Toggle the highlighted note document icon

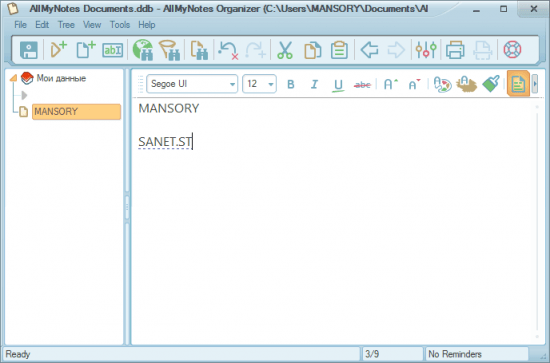point(518,83)
